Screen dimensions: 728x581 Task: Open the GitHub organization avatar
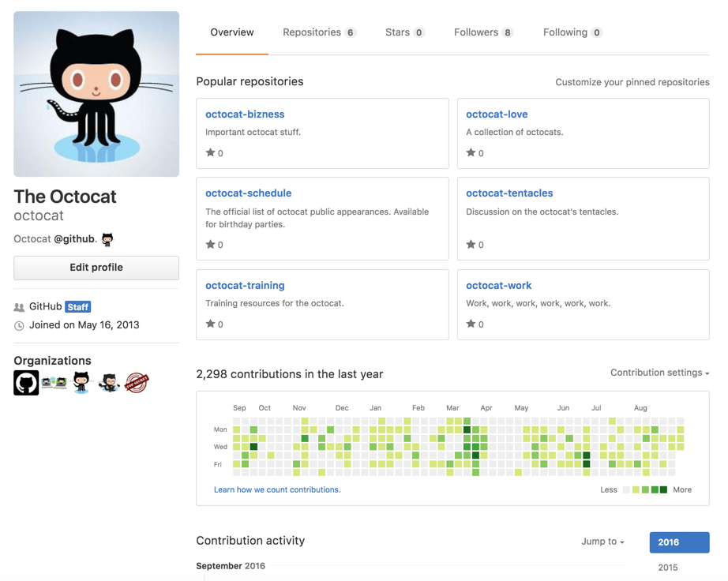26,383
